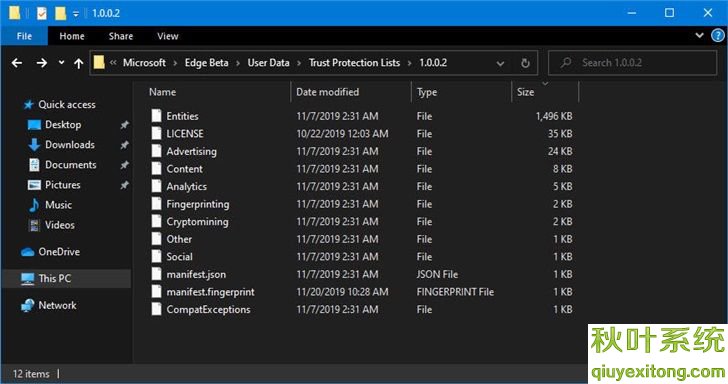Navigate to Trust Protection Lists breadcrumb
The width and height of the screenshot is (728, 384).
354,63
